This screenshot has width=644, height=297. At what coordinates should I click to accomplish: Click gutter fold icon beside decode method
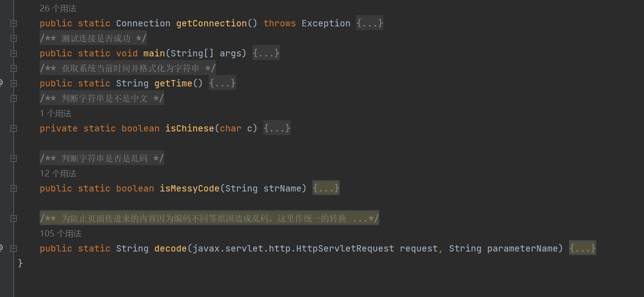click(x=14, y=248)
